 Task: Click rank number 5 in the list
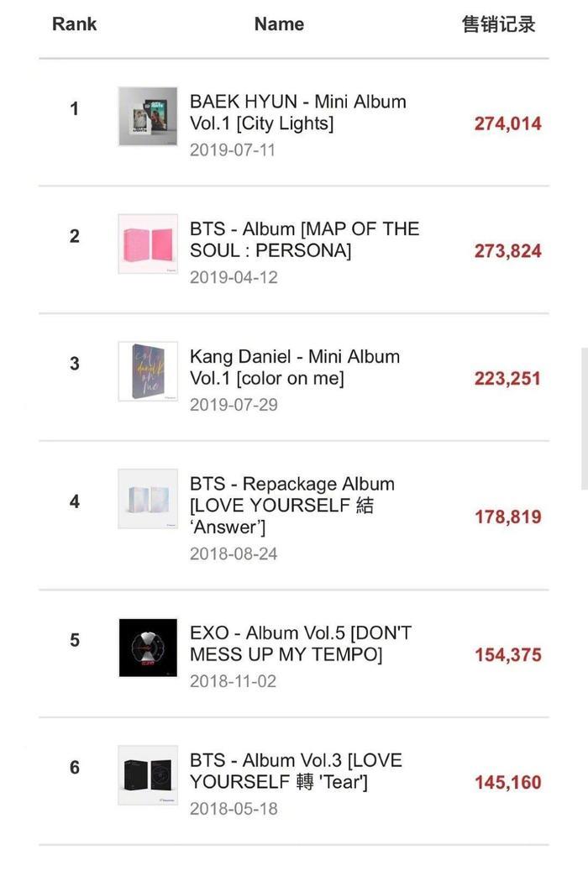click(x=75, y=640)
